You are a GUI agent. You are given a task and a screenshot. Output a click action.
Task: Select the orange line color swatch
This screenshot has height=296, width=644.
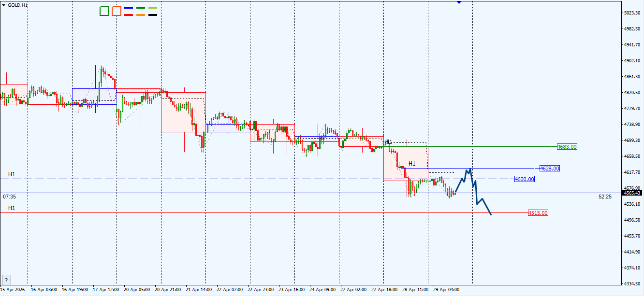click(141, 15)
